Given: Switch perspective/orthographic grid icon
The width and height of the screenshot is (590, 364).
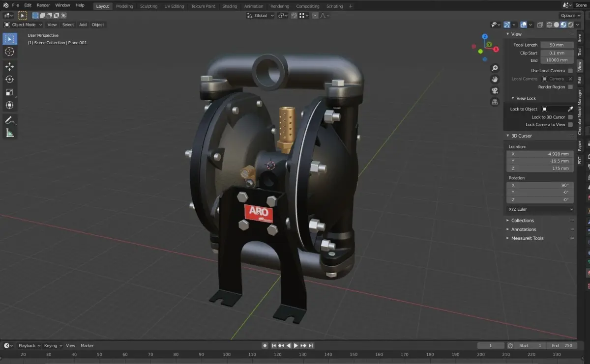Looking at the screenshot, I should point(495,102).
